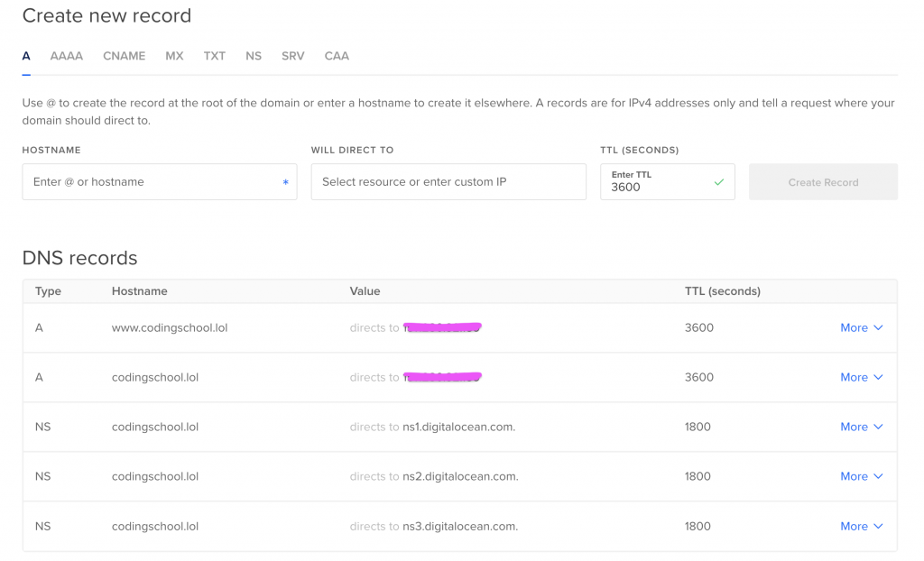Open the CNAME record tab
This screenshot has height=561, width=924.
[x=124, y=56]
